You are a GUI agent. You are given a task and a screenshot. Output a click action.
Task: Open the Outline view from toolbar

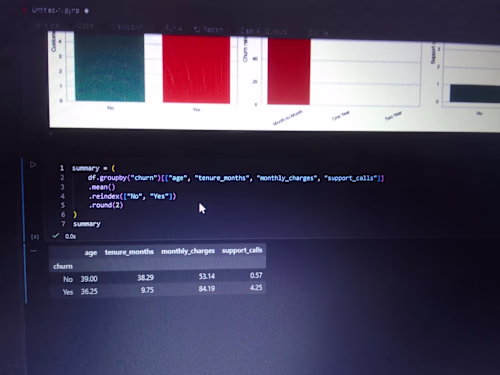[317, 33]
